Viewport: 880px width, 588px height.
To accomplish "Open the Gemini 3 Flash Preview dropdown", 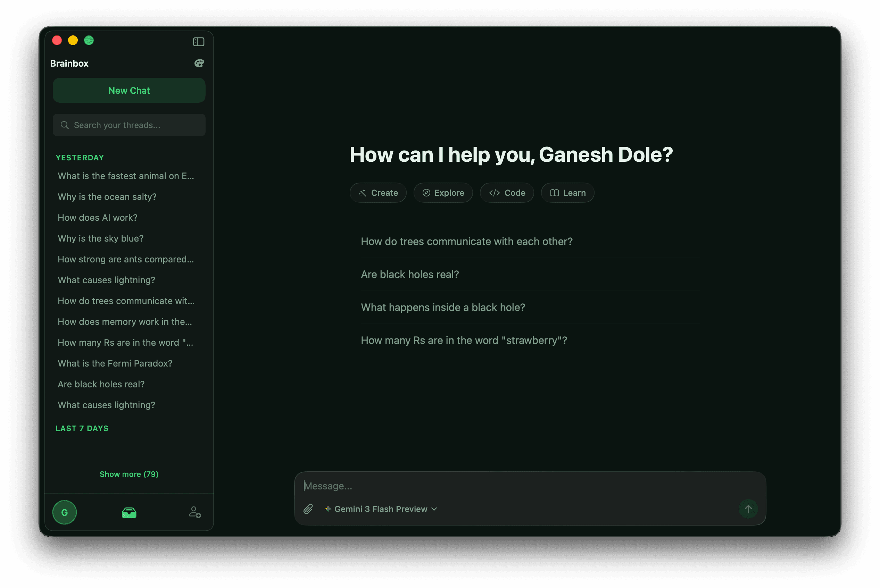I will (381, 509).
